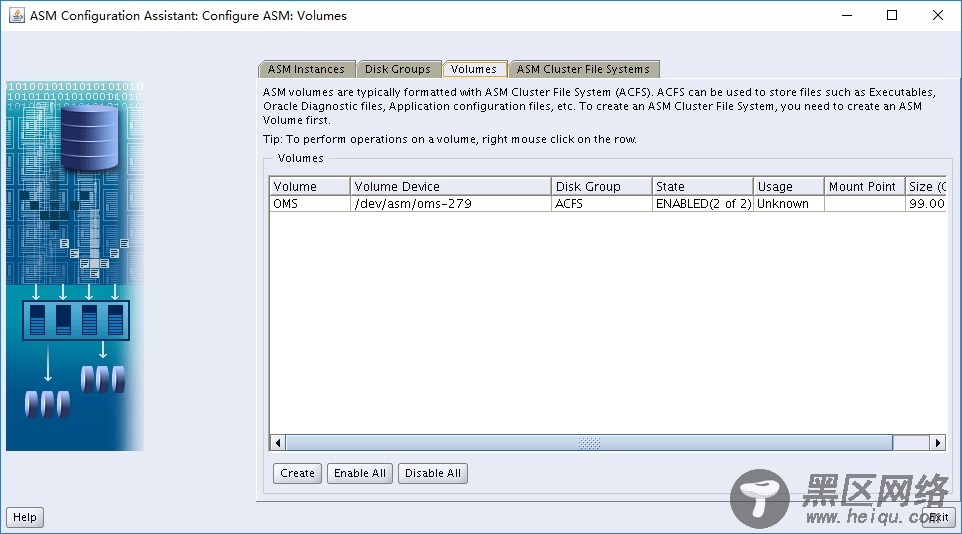Minimize the ASM Configuration Assistant window
The width and height of the screenshot is (962, 534).
click(847, 15)
